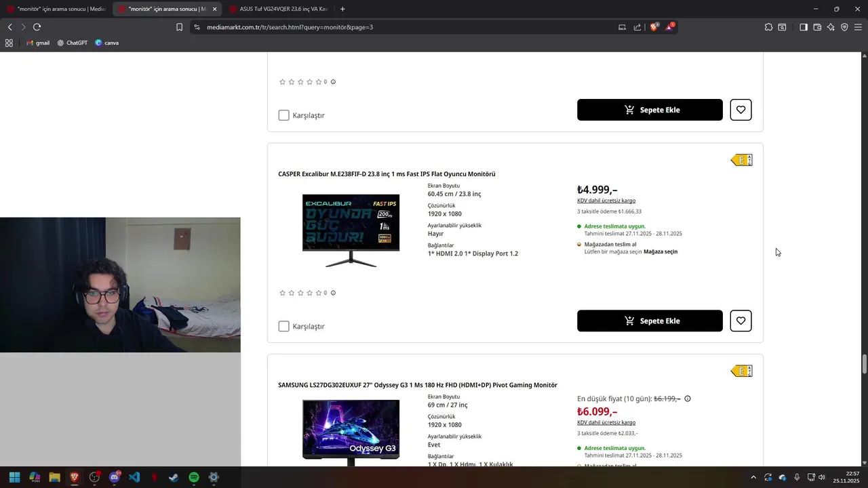868x488 pixels.
Task: Open the gmail bookmark
Action: 38,43
